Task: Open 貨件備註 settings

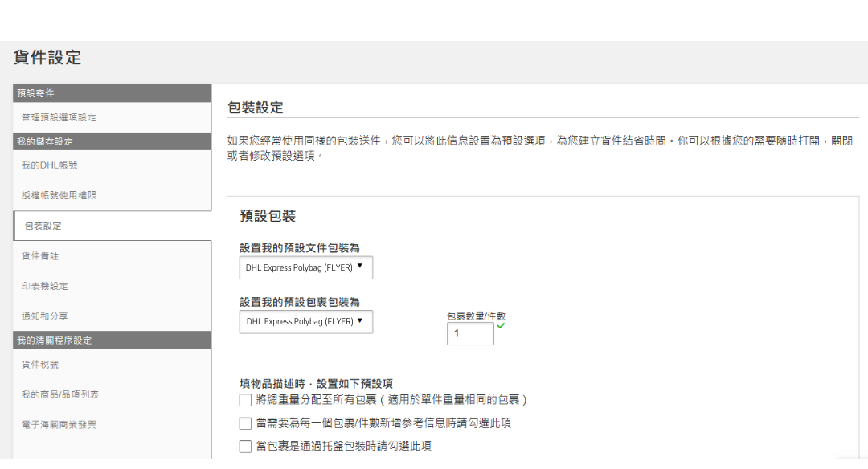Action: 40,256
